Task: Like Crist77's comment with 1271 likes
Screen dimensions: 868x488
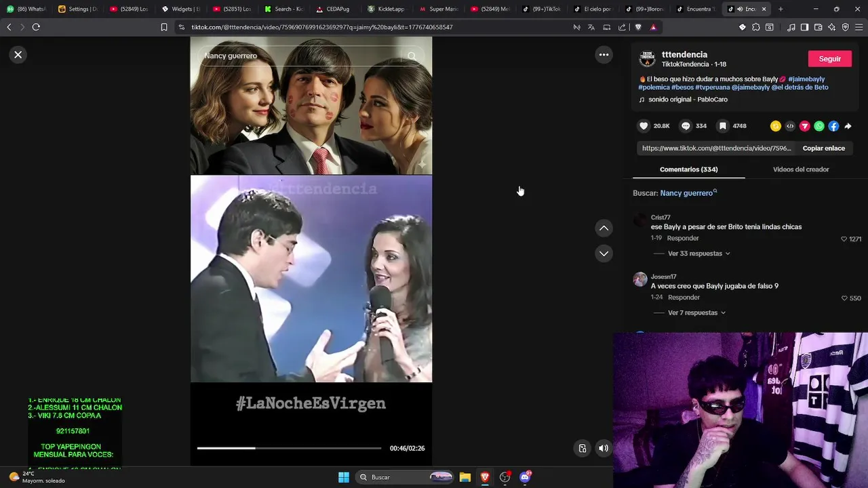Action: coord(844,239)
